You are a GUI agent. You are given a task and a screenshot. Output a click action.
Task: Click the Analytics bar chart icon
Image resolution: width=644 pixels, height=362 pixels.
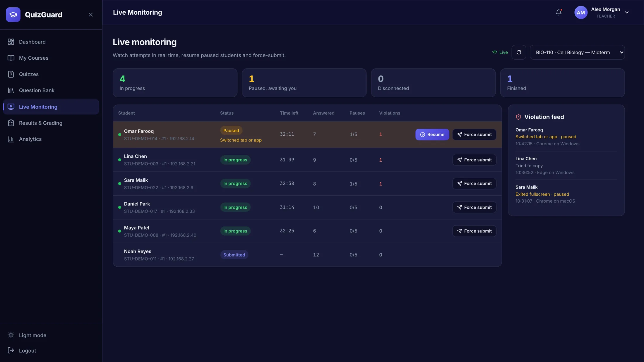(x=11, y=139)
